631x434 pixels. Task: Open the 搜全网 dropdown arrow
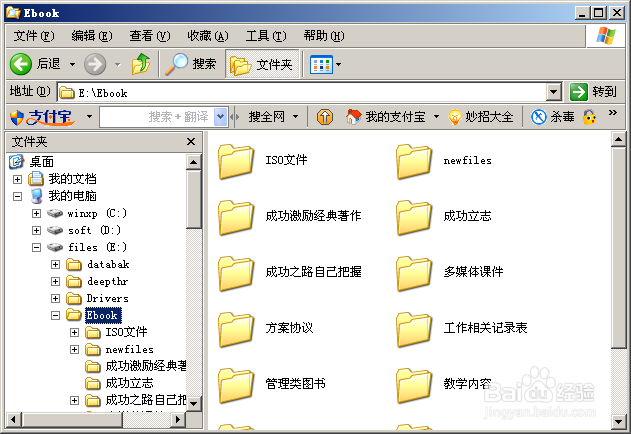pos(295,117)
